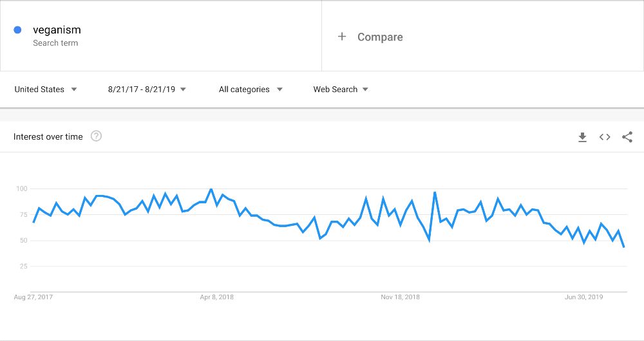
Task: Click the Apr 8, 2018 axis label
Action: [x=217, y=297]
